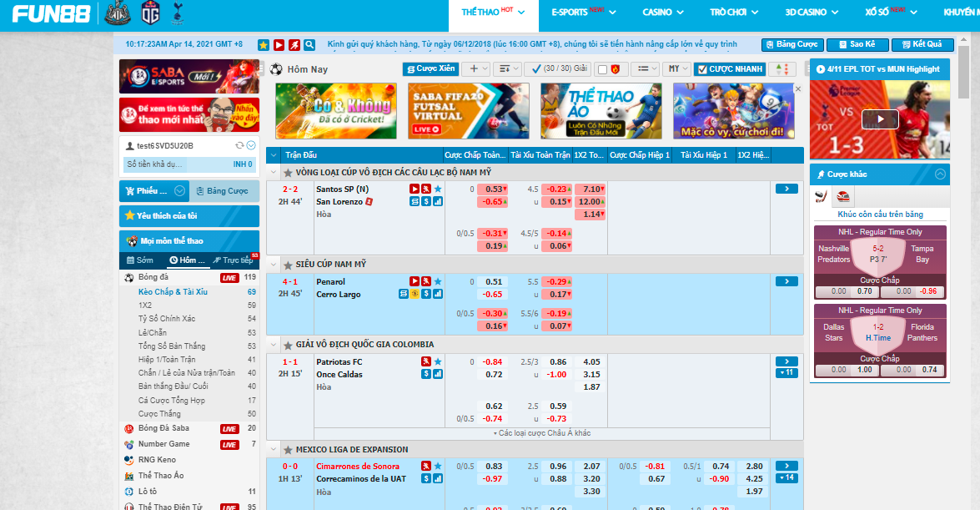Screen dimensions: 980x510
Task: Star the MEXICO LIGA DE EXPANSION league
Action: tap(288, 450)
